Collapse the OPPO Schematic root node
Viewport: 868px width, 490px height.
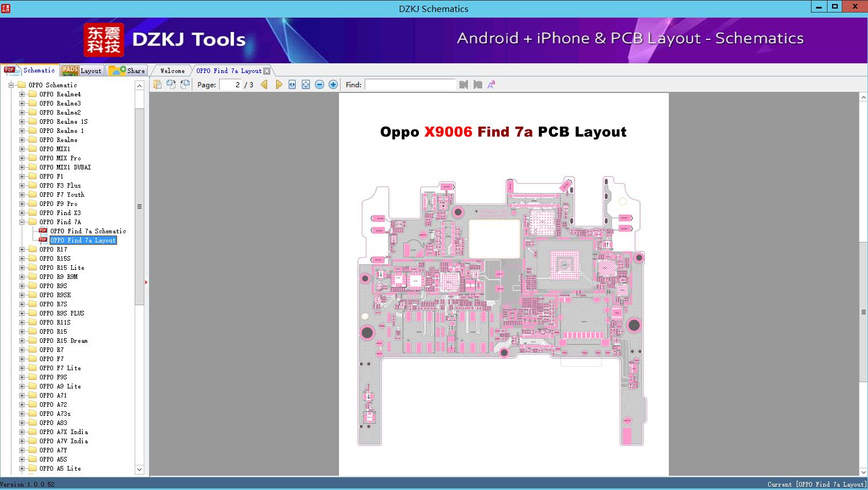tap(11, 85)
